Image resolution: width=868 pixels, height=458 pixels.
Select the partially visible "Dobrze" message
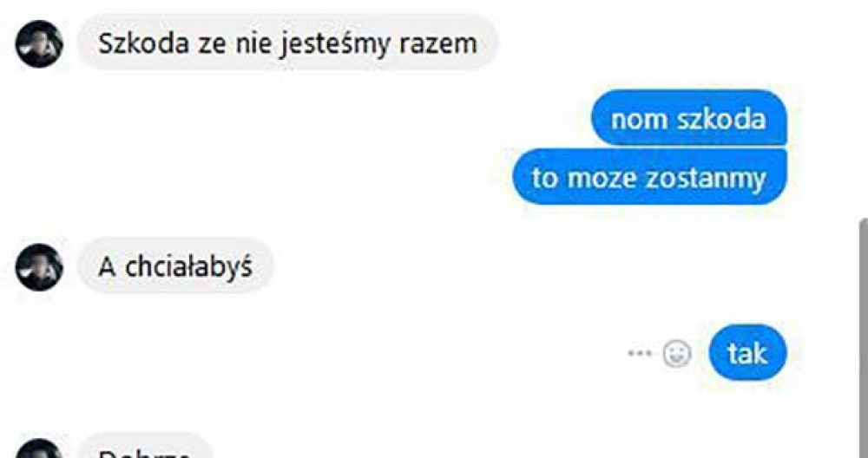pos(145,446)
